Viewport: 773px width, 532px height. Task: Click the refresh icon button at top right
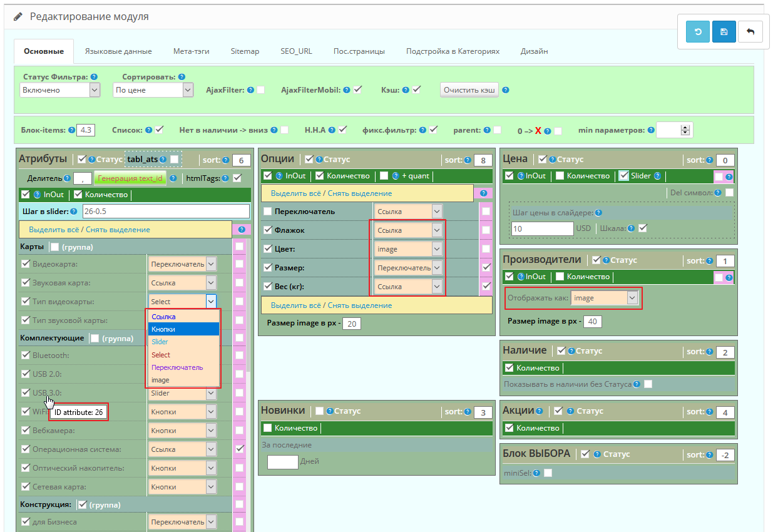[697, 31]
